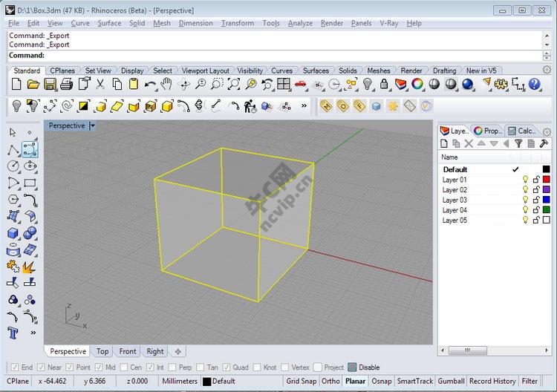Click command history scroll down arrow

pos(547,45)
